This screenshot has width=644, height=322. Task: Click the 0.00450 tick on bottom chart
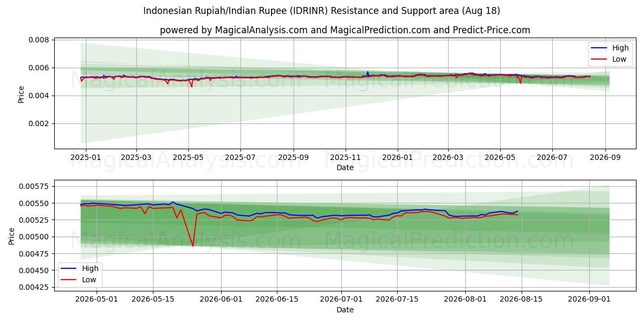click(x=34, y=270)
